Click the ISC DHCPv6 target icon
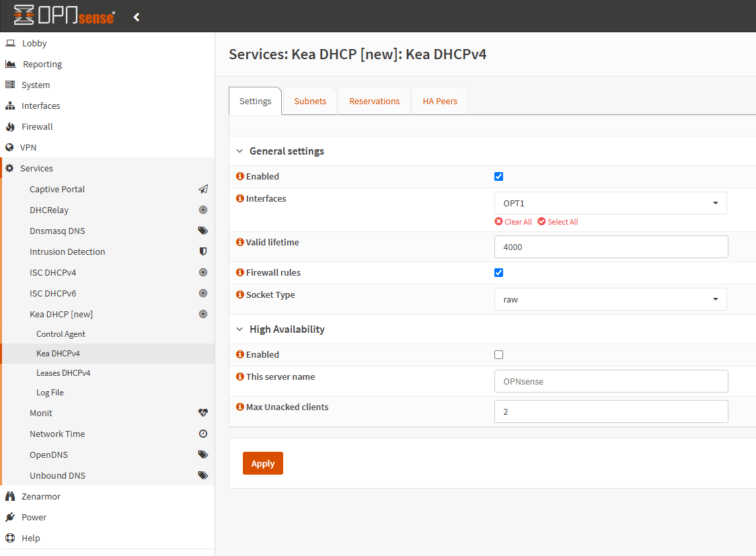The width and height of the screenshot is (756, 556). click(x=203, y=293)
